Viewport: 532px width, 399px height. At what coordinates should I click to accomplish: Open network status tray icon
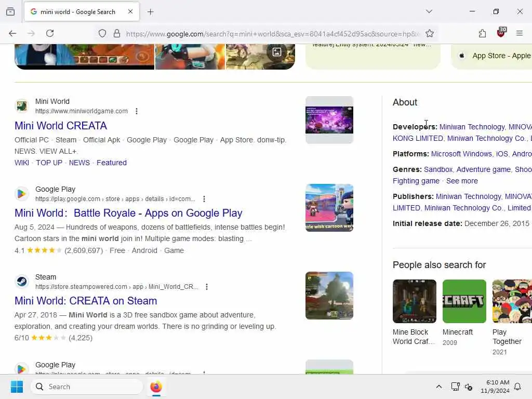pyautogui.click(x=455, y=387)
